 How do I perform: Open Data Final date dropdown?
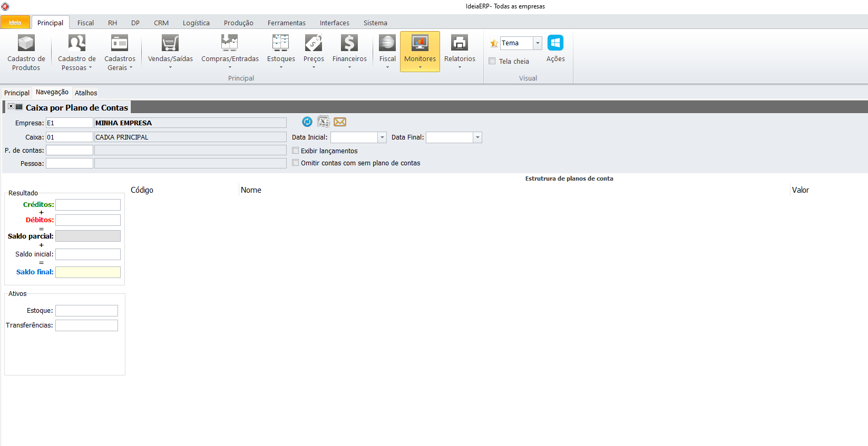(477, 137)
